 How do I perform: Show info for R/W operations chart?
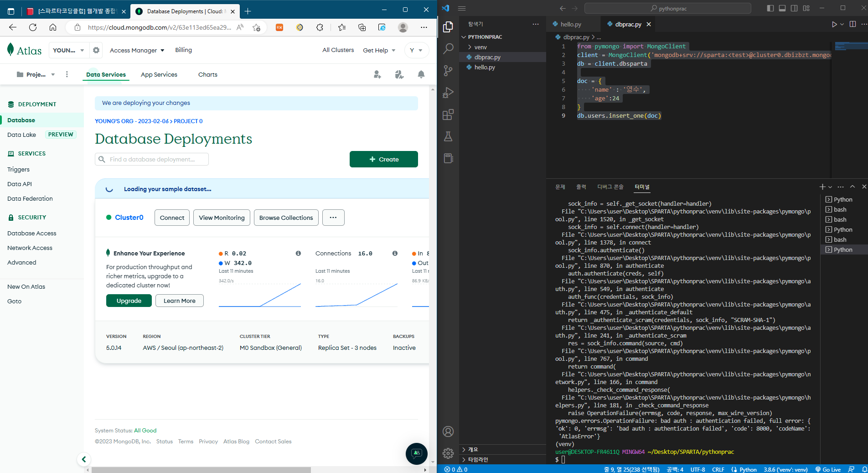(298, 253)
